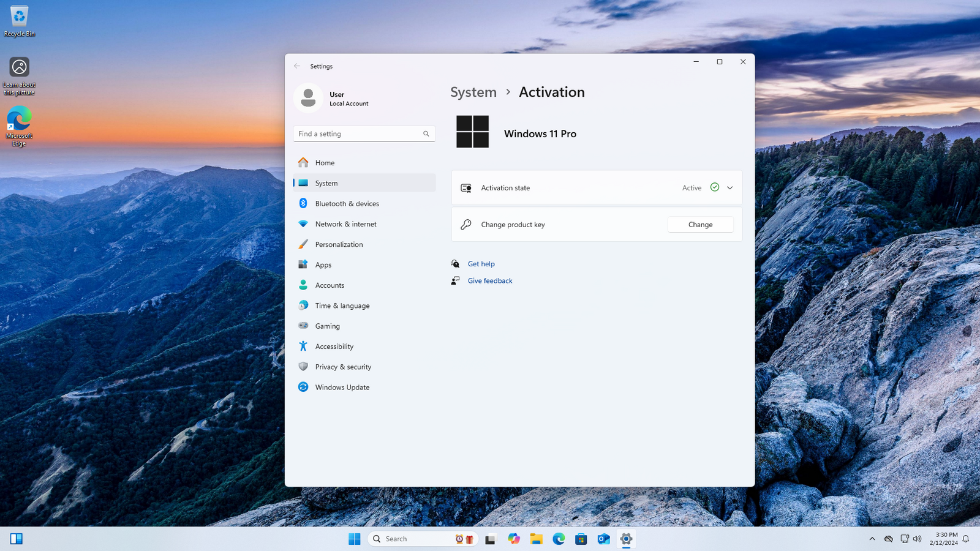Click the Windows 11 Pro logo
The width and height of the screenshot is (980, 551).
point(472,132)
